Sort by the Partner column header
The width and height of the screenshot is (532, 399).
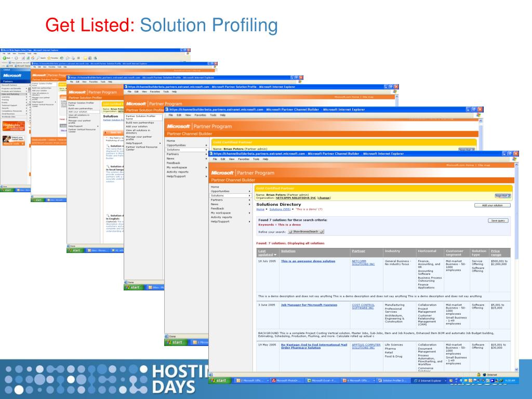[x=358, y=251]
